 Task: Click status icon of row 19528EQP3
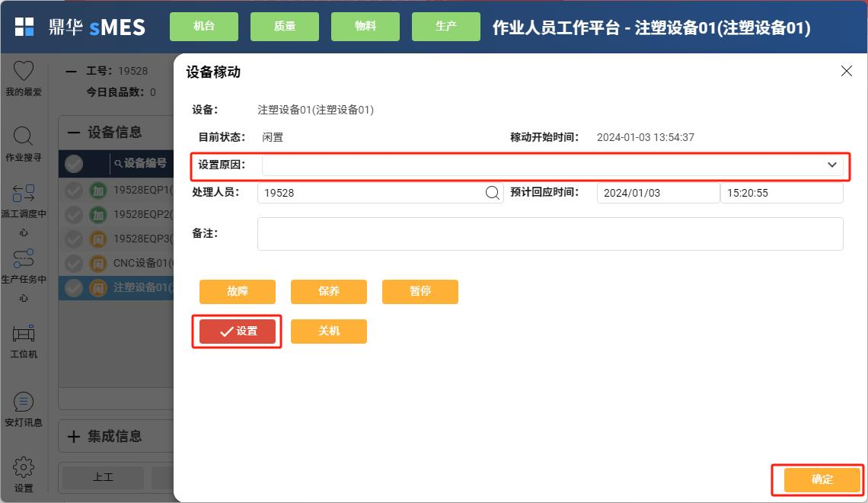98,239
